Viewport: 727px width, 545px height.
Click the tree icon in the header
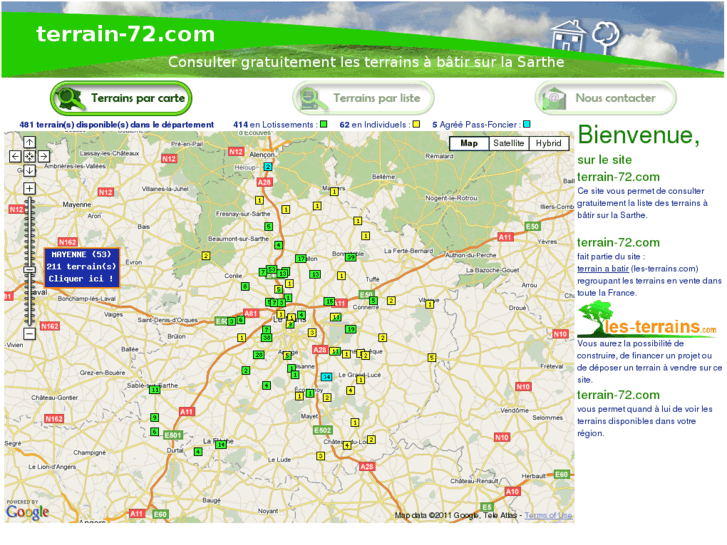(606, 37)
